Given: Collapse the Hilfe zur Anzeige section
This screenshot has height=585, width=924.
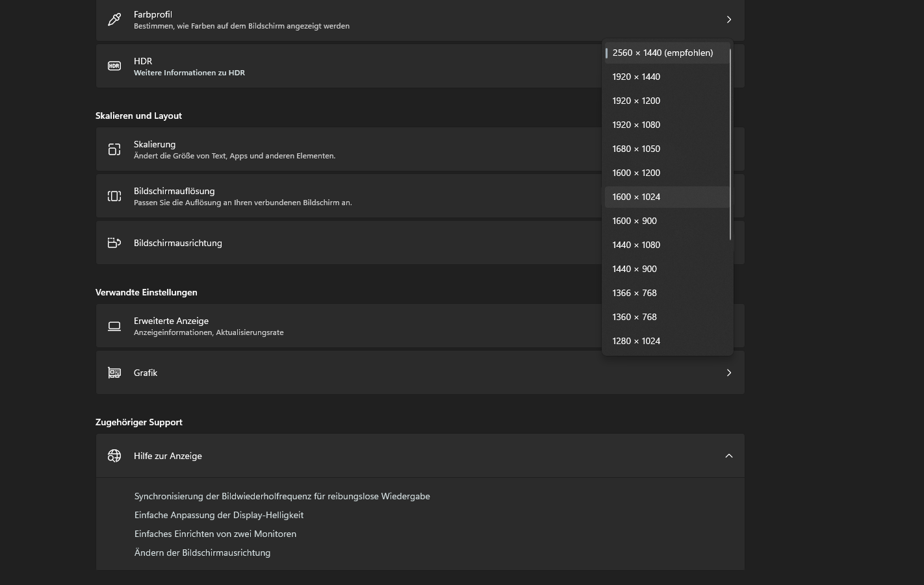Looking at the screenshot, I should 728,456.
